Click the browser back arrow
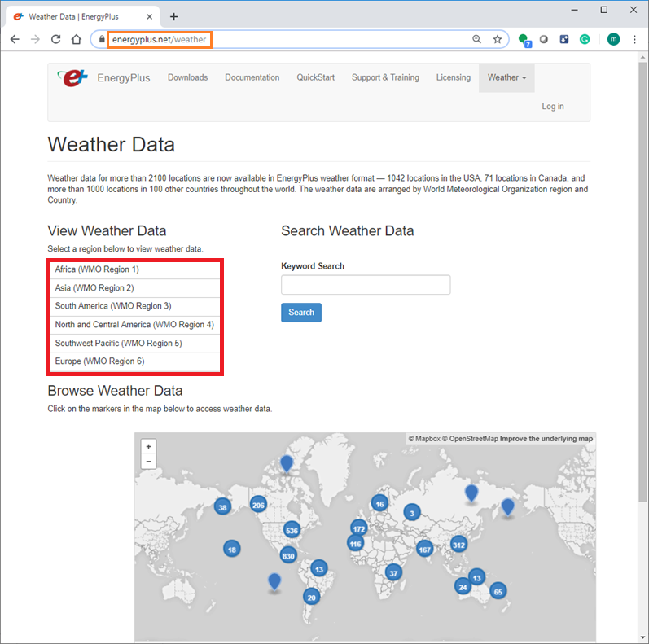This screenshot has width=649, height=644. 15,39
